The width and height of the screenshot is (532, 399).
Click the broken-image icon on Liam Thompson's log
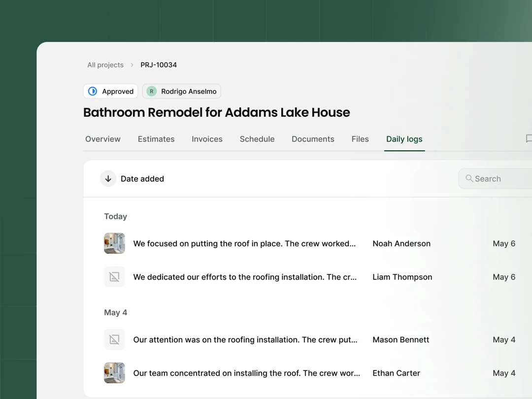coord(114,277)
